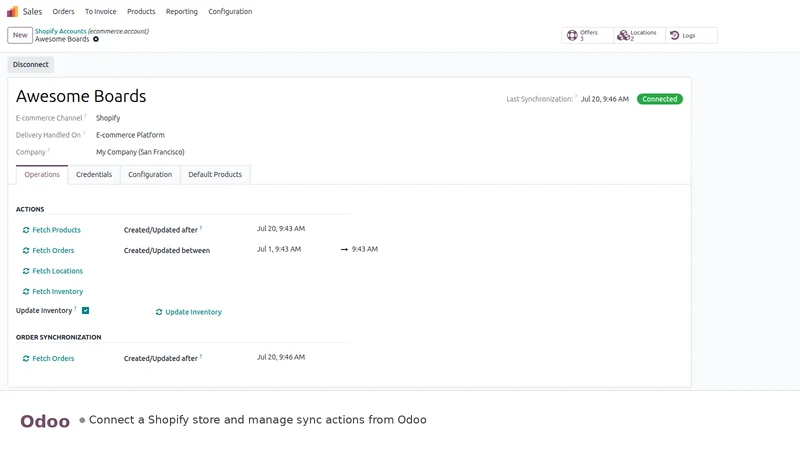800x450 pixels.
Task: Edit order sync date Jul 20, 9:46 AM
Action: (x=281, y=357)
